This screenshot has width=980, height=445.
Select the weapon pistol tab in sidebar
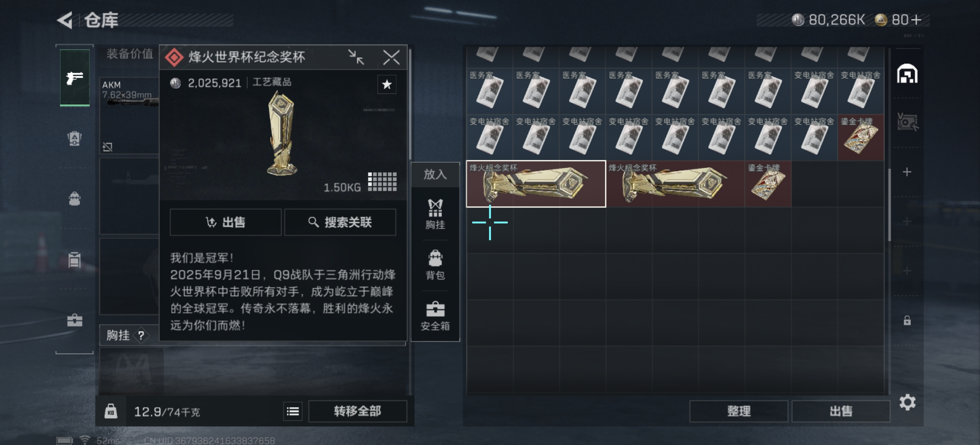click(75, 77)
